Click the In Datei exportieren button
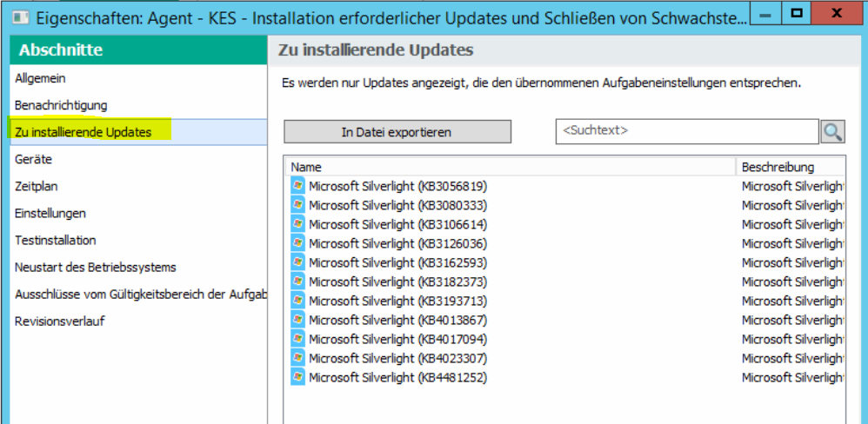 click(x=397, y=132)
